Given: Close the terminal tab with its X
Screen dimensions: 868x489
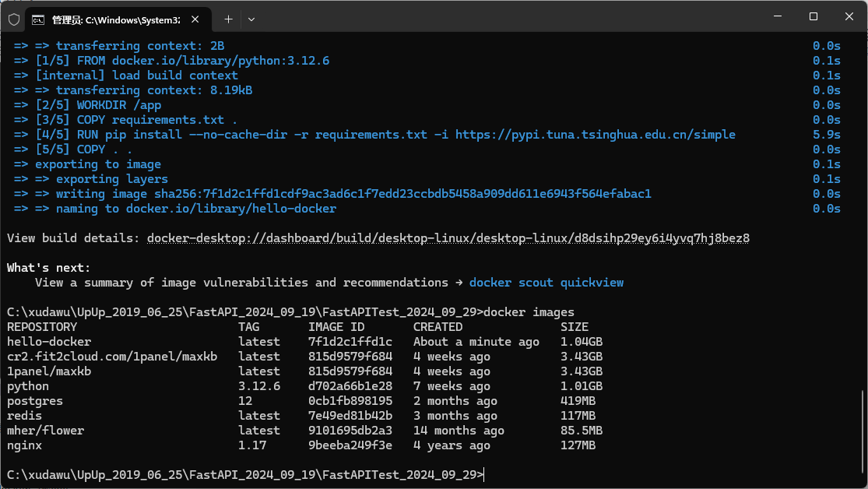Looking at the screenshot, I should (x=195, y=19).
